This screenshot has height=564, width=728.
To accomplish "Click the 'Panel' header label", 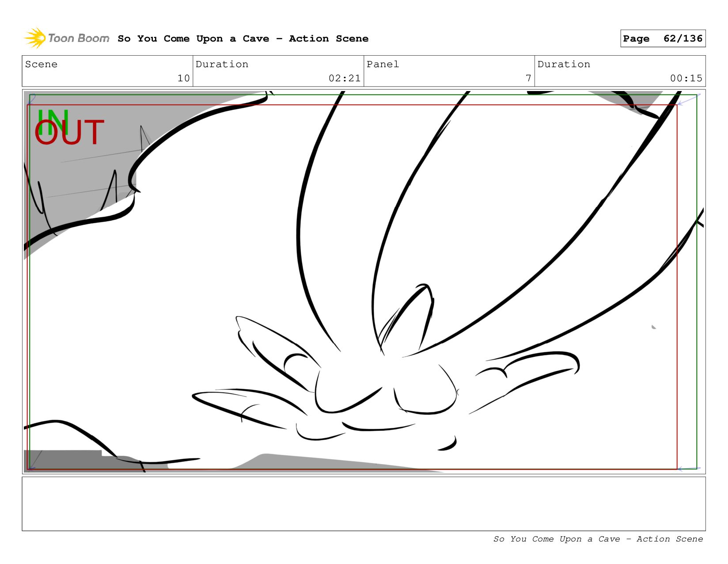I will 383,64.
